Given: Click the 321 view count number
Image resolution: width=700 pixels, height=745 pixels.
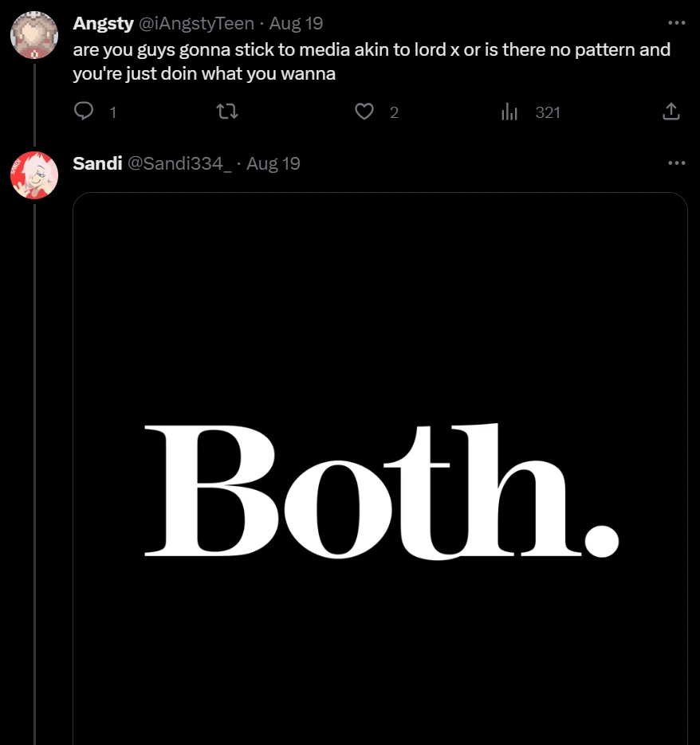Looking at the screenshot, I should [x=548, y=112].
